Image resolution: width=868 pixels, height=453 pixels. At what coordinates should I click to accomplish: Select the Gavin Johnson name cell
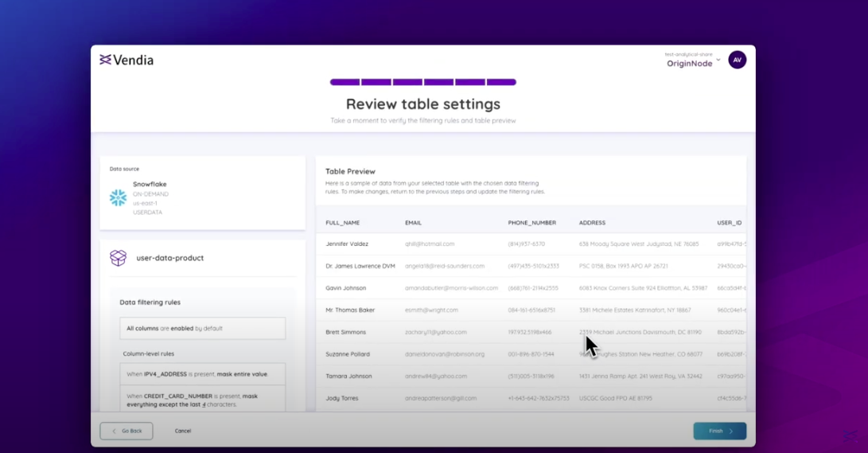click(x=346, y=288)
